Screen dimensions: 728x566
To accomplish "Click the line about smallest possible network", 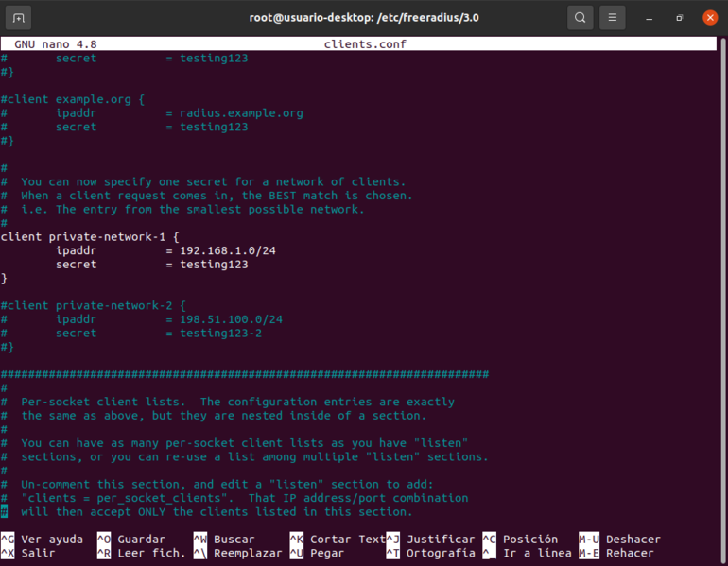I will point(182,210).
